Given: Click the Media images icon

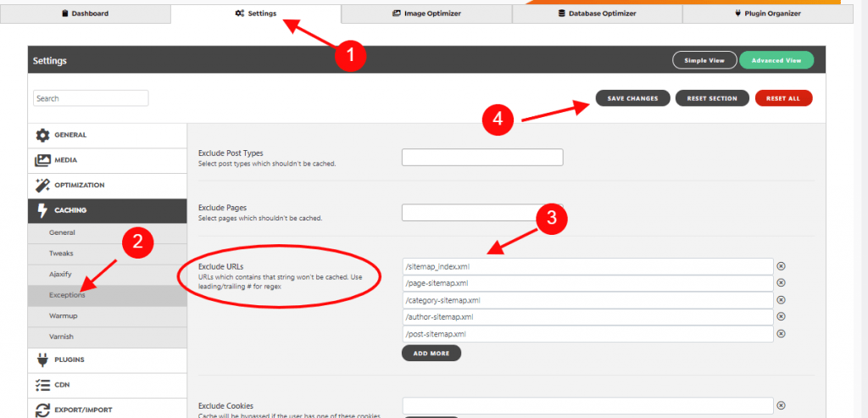Looking at the screenshot, I should pos(42,160).
